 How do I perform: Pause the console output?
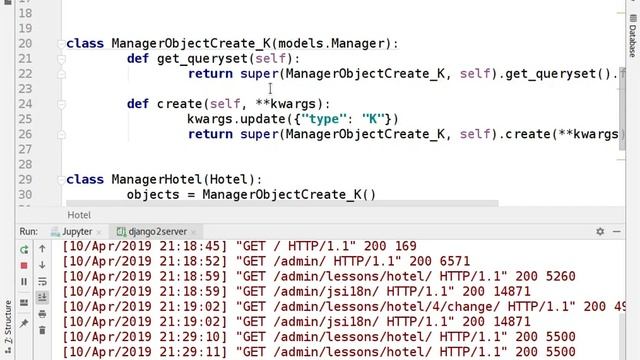(24, 282)
